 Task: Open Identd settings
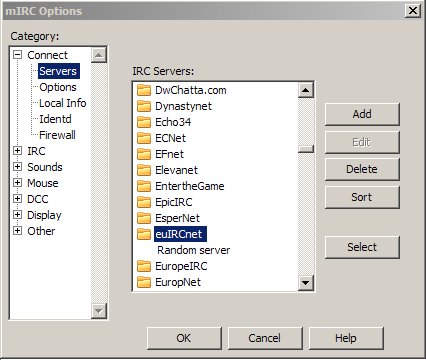55,119
